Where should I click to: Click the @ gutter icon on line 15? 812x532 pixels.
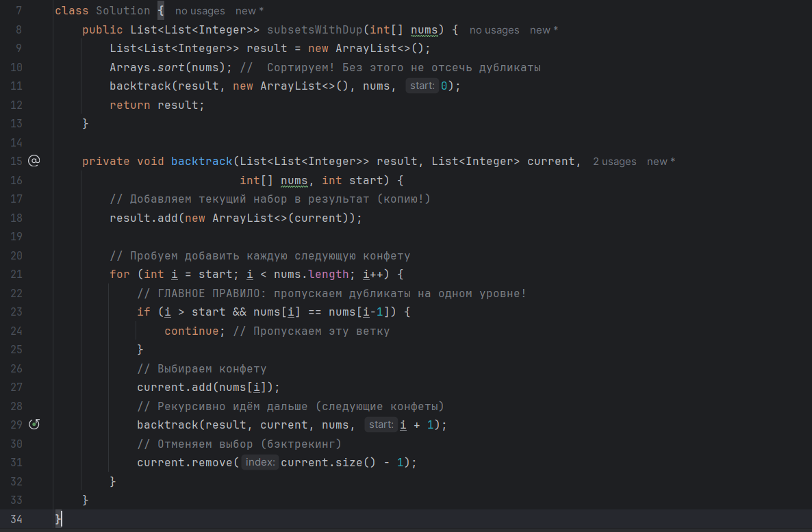tap(34, 161)
